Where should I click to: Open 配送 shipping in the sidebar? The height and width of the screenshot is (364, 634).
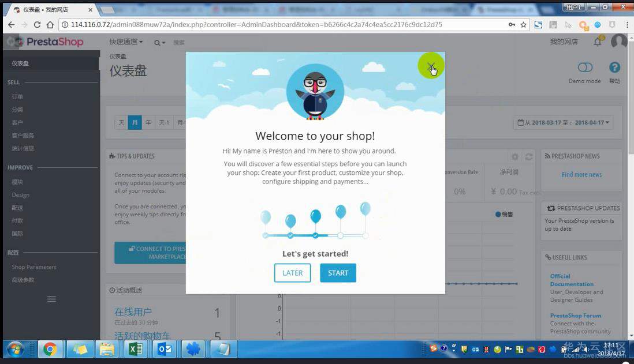tap(17, 208)
